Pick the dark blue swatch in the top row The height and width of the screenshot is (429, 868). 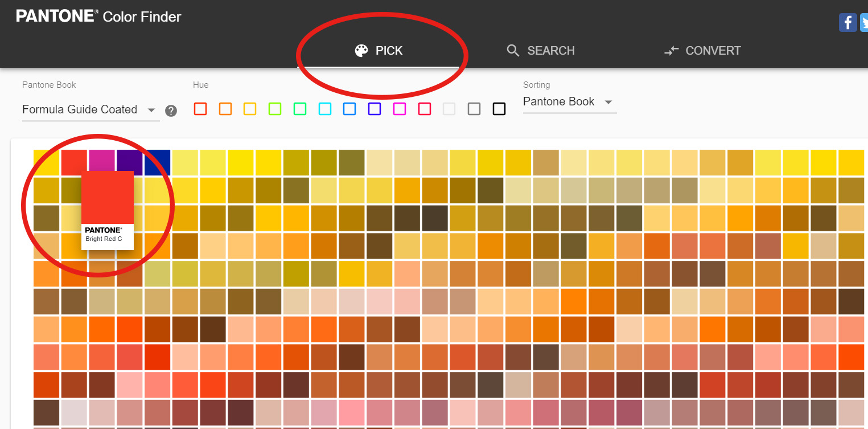coord(157,162)
